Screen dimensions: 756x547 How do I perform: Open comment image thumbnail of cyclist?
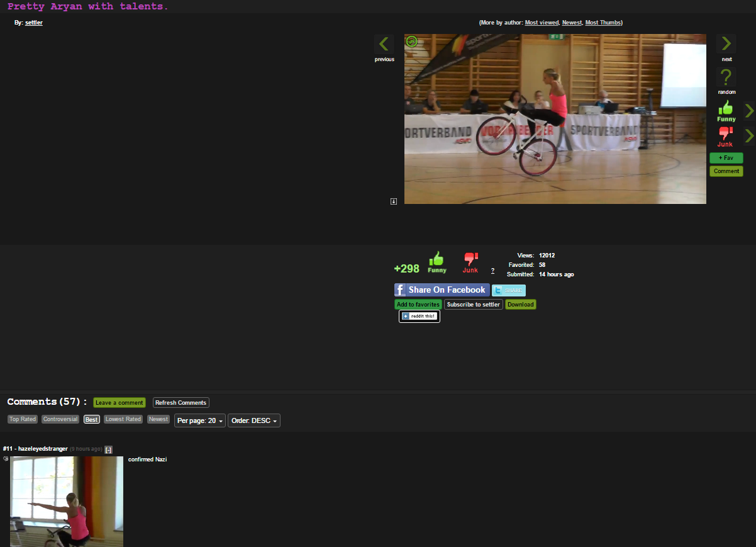click(x=67, y=501)
